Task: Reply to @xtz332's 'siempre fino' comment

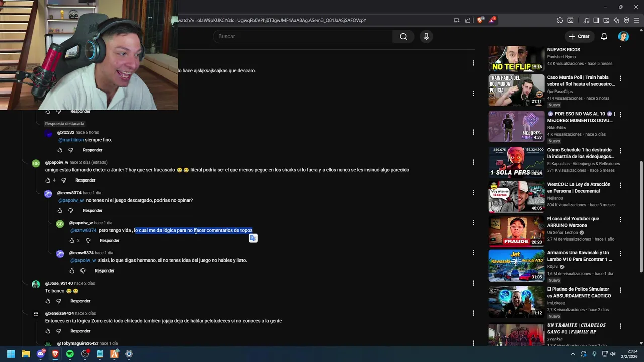Action: 92,150
